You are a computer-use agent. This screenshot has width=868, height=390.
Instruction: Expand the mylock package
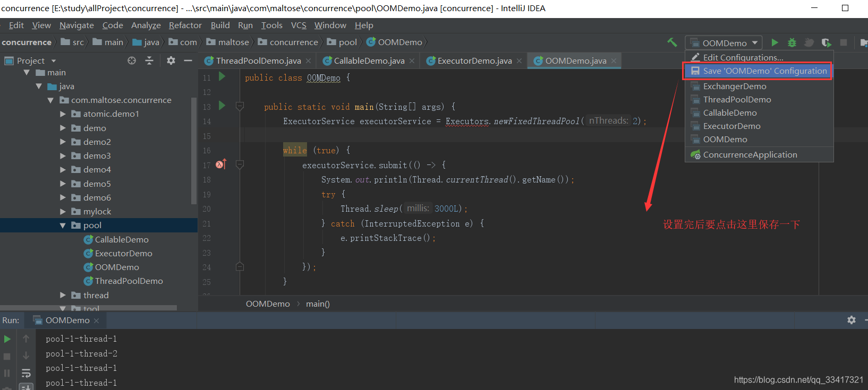(63, 211)
